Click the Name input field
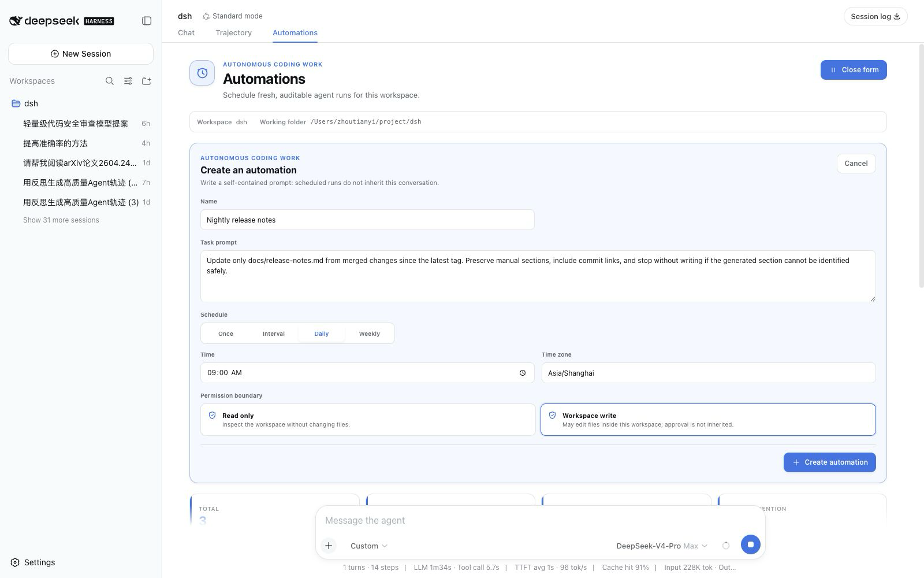 [367, 220]
